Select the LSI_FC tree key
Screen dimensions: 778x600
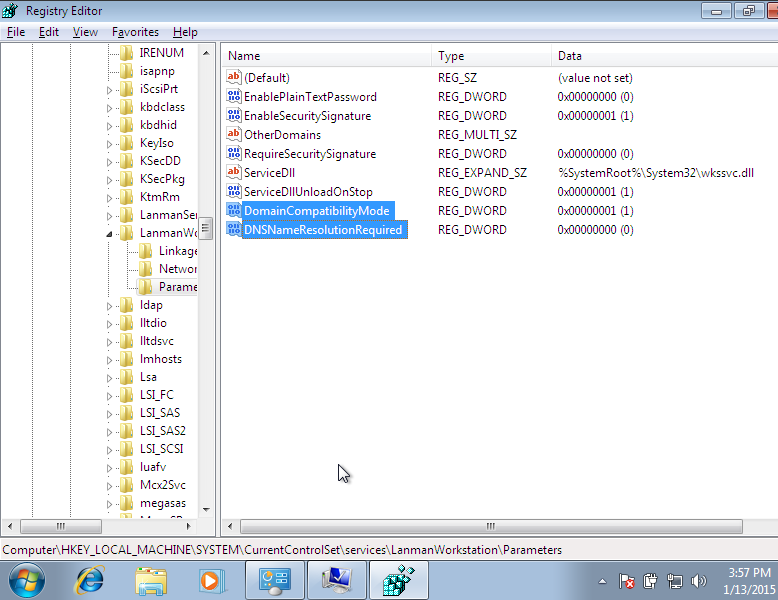pyautogui.click(x=157, y=395)
